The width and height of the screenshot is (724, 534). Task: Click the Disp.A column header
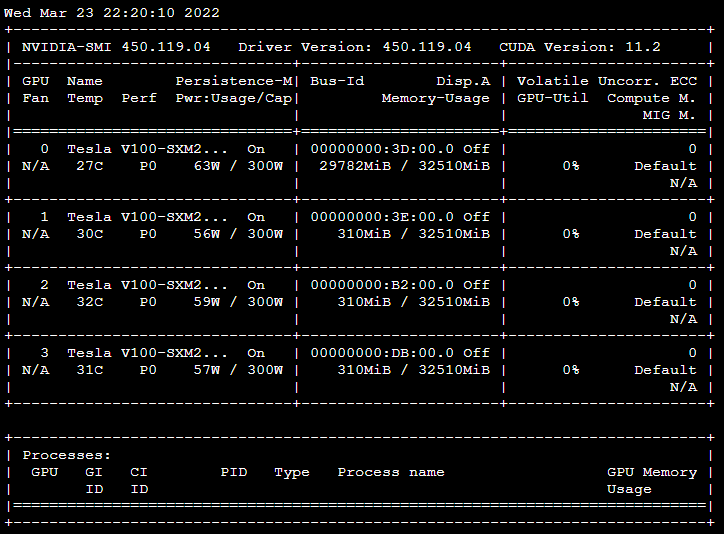pos(463,81)
